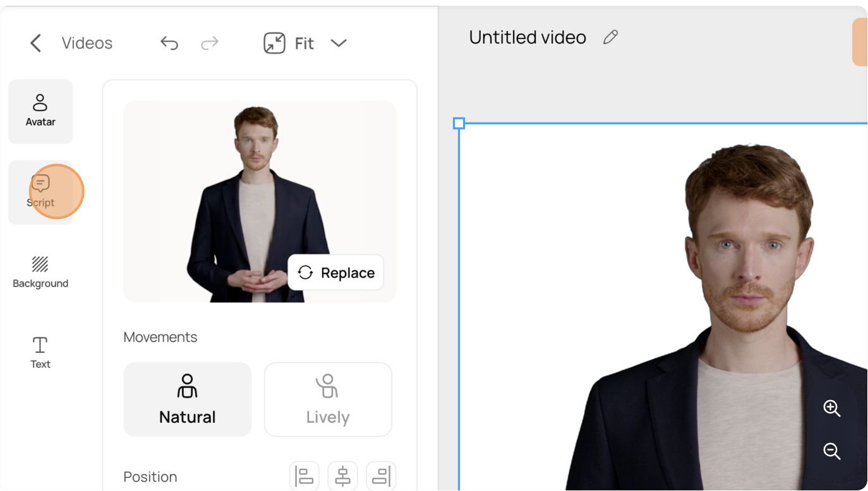Replace the current avatar
868x491 pixels.
pyautogui.click(x=336, y=273)
